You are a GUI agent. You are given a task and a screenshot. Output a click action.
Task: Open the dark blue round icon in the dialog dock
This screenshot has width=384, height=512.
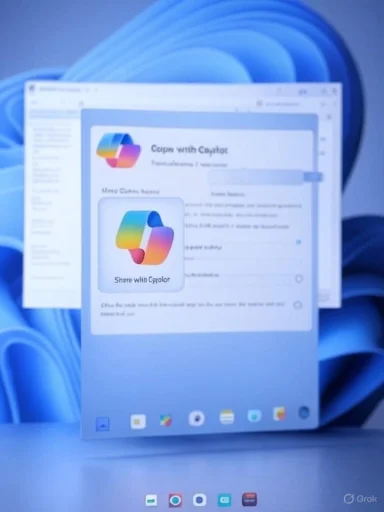pos(304,413)
